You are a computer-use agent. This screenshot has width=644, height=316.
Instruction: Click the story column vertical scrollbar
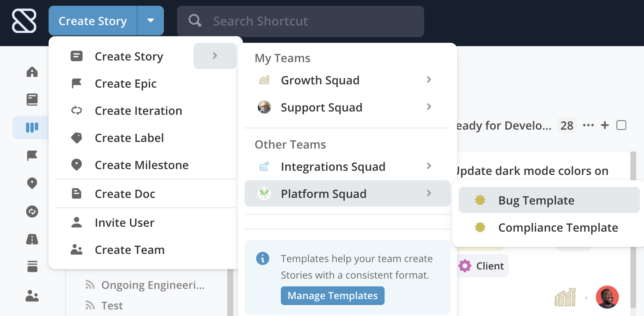click(634, 230)
